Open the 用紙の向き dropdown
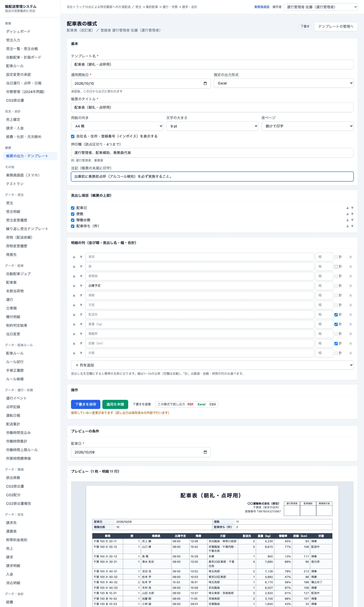Image resolution: width=364 pixels, height=607 pixels. [x=117, y=126]
